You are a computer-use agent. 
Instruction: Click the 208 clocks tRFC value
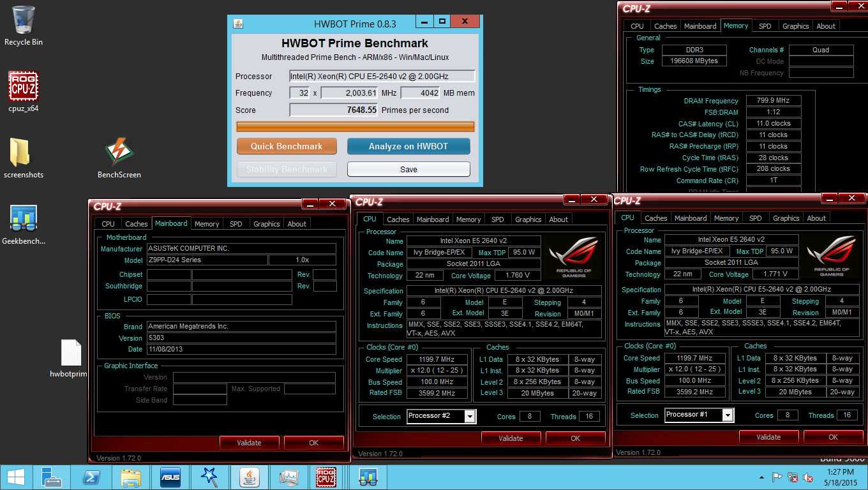[773, 169]
